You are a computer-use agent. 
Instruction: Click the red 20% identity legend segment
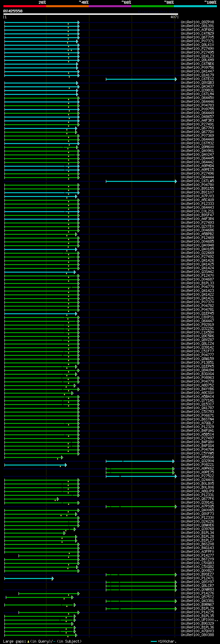click(x=24, y=6)
